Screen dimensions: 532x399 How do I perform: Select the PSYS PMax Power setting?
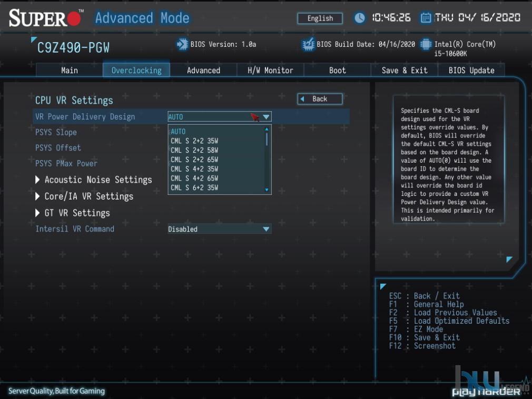(66, 163)
